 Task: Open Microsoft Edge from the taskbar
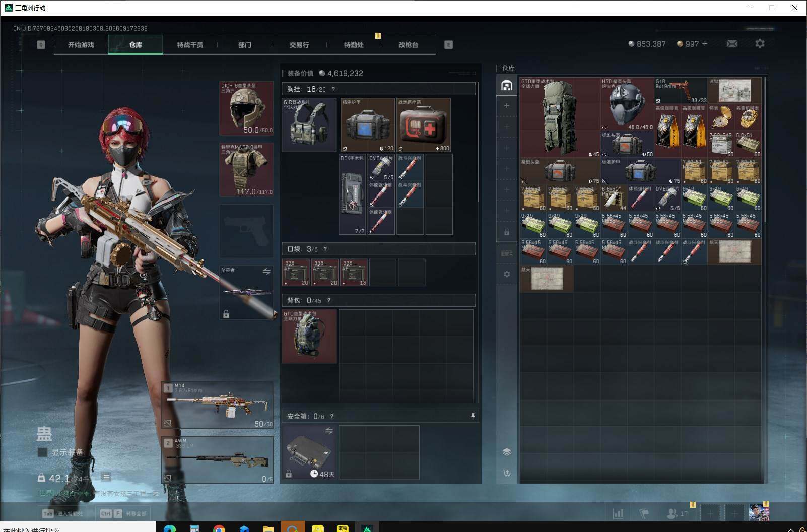click(170, 528)
